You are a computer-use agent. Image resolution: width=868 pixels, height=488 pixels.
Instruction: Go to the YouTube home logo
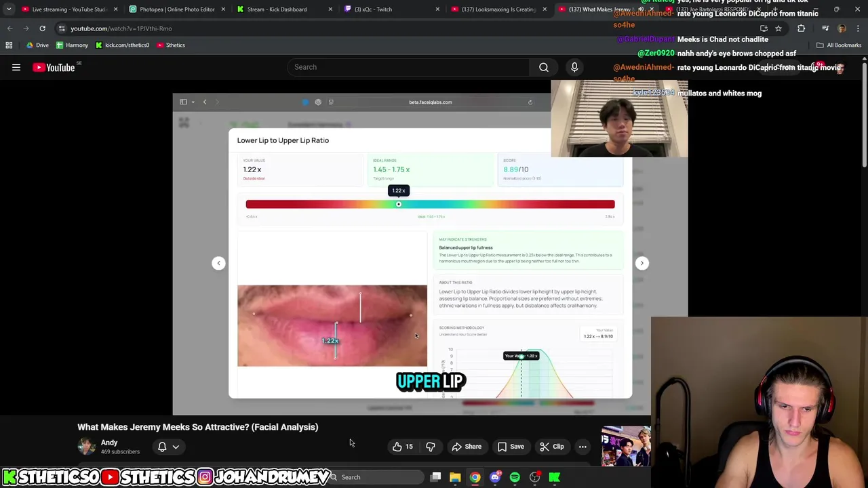pos(54,67)
